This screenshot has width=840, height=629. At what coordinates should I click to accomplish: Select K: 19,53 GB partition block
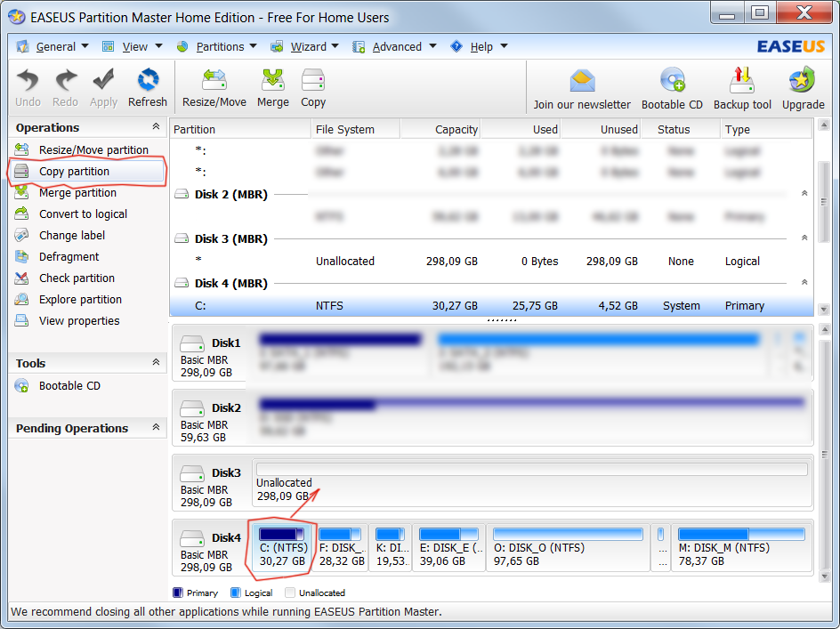point(391,548)
